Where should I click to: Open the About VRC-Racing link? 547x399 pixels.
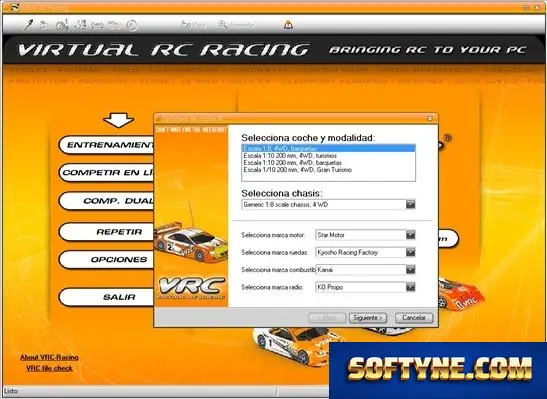[49, 357]
